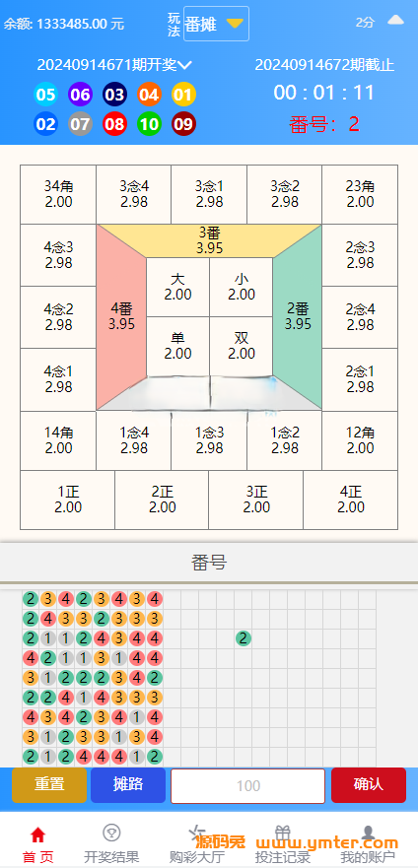Select the 大 2.00 bet cell
This screenshot has width=418, height=868.
(x=177, y=287)
